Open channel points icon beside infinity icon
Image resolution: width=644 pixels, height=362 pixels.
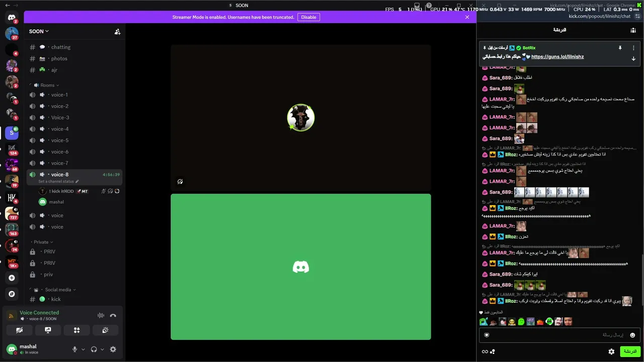coord(493,351)
